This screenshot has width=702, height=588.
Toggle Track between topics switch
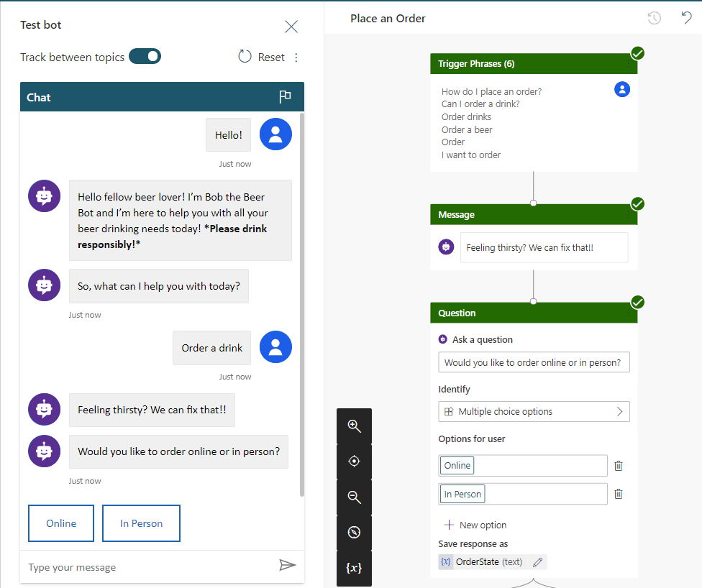[145, 57]
